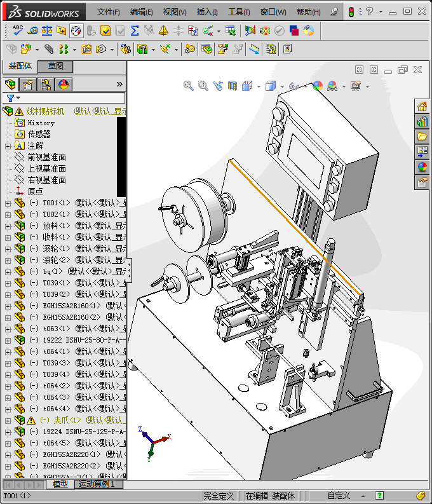
Task: Select the Move Component tool
Action: 101,49
